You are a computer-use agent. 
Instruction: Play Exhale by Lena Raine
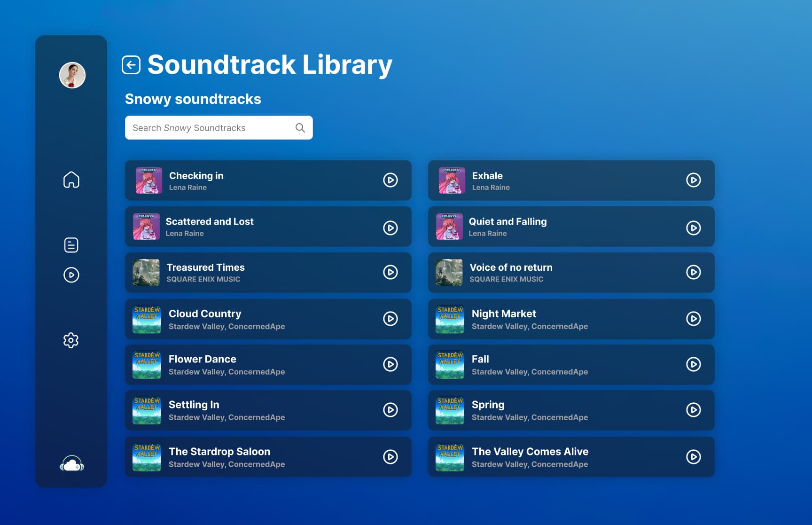693,180
